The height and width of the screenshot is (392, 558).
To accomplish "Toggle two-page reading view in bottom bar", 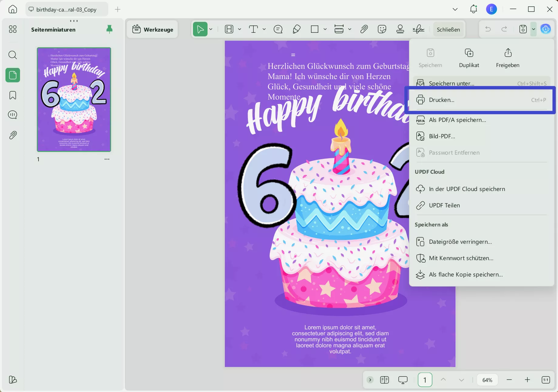I will coord(384,380).
